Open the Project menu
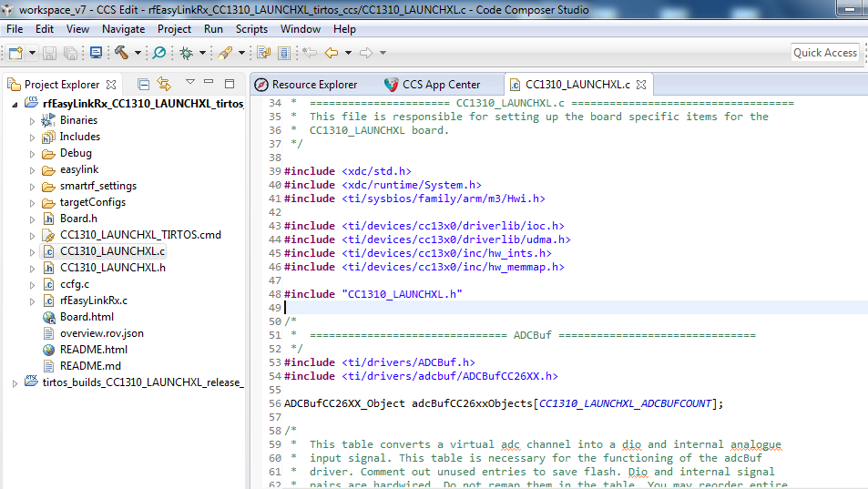The width and height of the screenshot is (868, 489). point(174,29)
